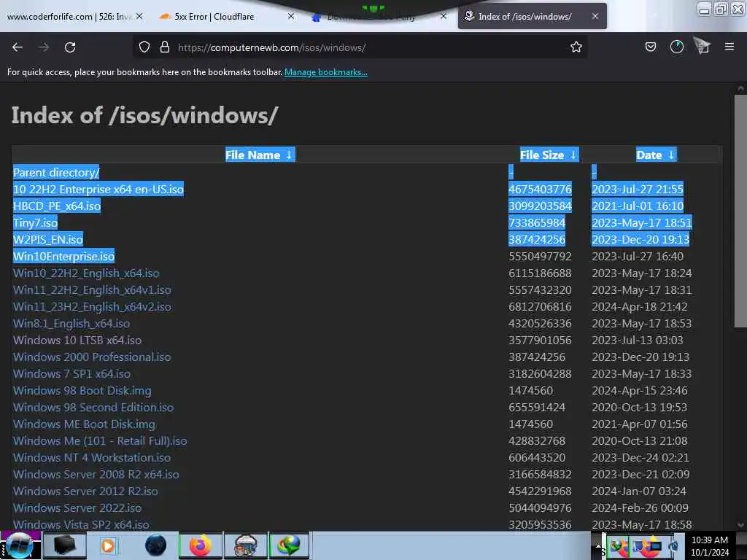Switch to Firefox in the taskbar
Image resolution: width=747 pixels, height=560 pixels.
point(201,545)
